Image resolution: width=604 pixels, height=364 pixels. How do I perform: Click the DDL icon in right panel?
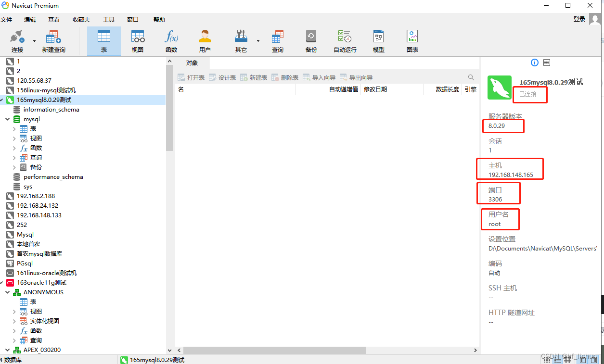(x=547, y=63)
